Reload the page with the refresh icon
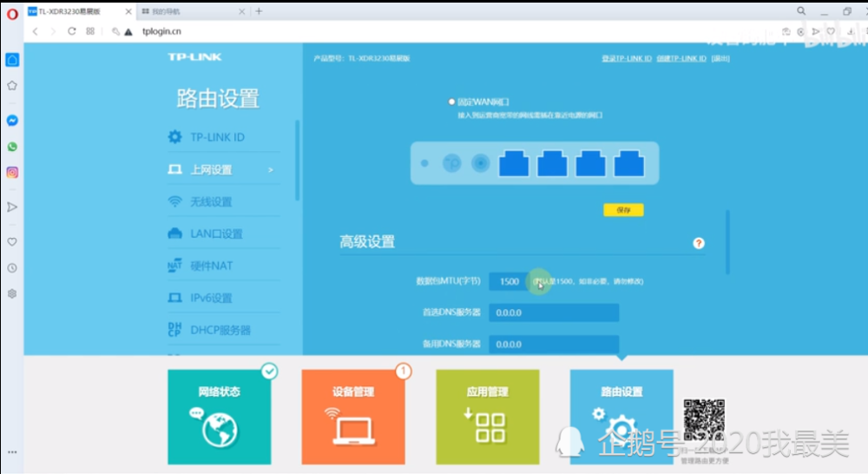Image resolution: width=868 pixels, height=474 pixels. tap(71, 31)
